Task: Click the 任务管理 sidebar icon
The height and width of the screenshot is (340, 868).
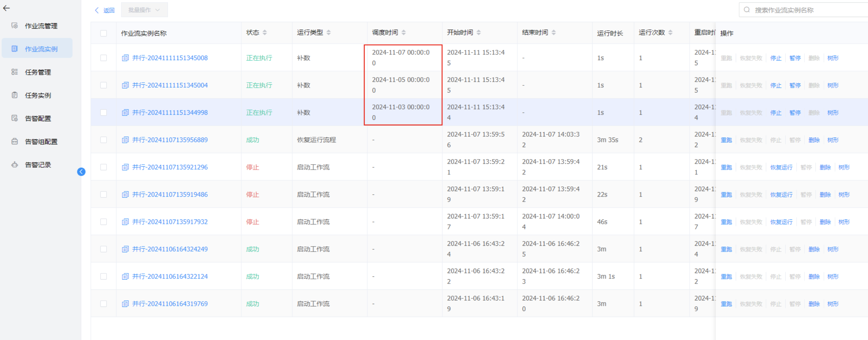Action: point(14,72)
